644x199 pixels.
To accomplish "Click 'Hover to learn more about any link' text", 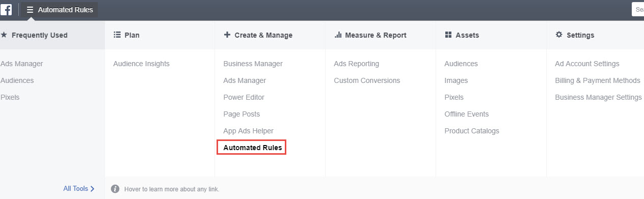I will (x=172, y=189).
